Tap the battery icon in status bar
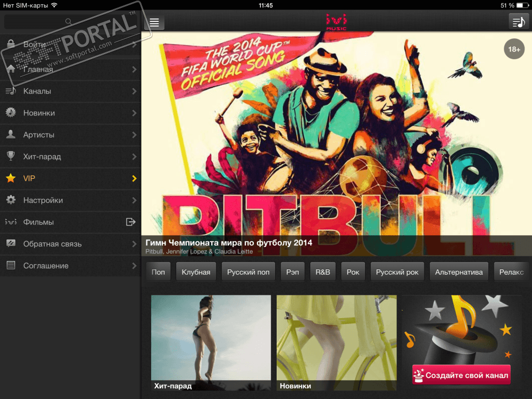 pos(522,5)
